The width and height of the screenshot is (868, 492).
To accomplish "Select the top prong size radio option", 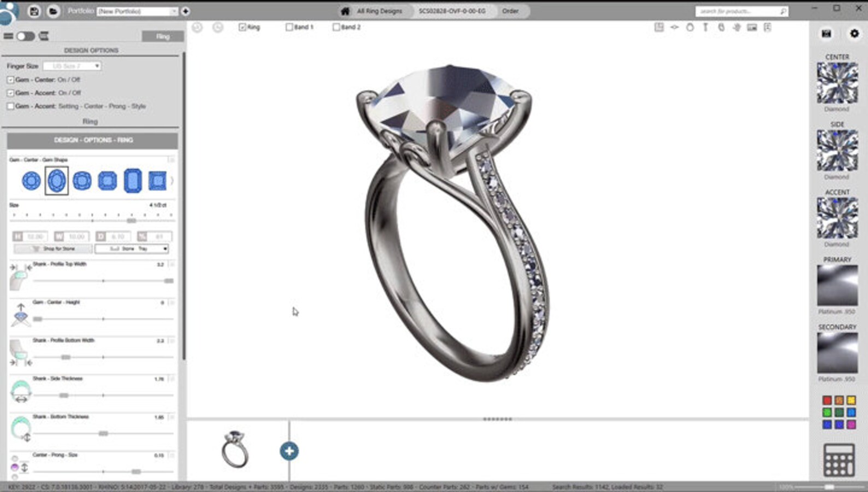I will [15, 459].
